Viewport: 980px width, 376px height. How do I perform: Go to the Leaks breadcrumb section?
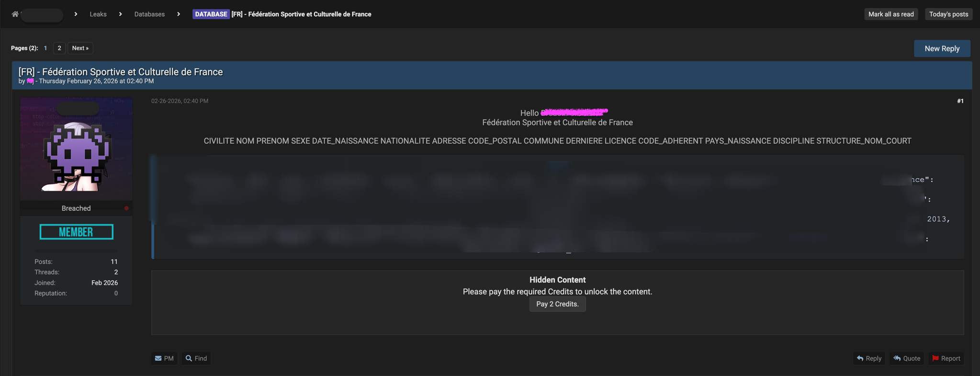click(98, 14)
